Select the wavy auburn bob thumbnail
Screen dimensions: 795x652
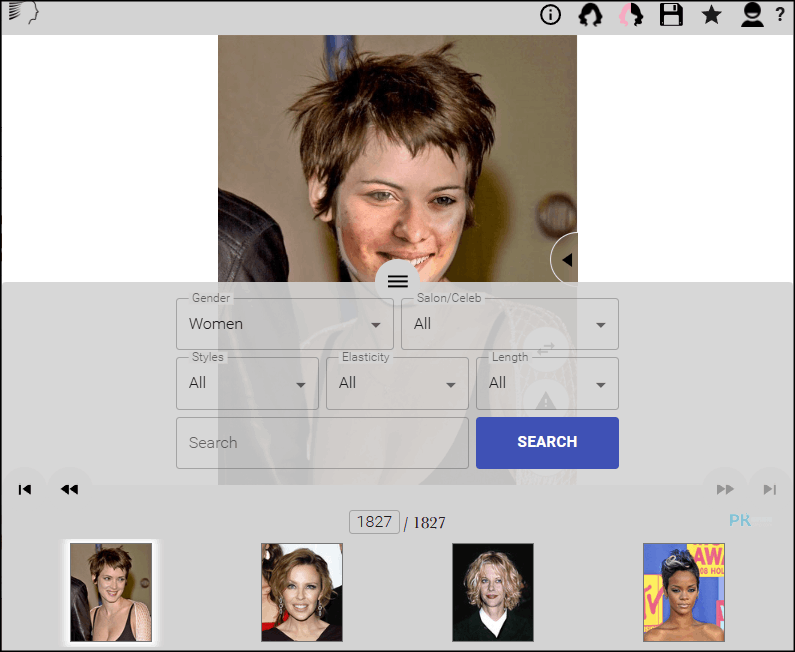[x=302, y=592]
